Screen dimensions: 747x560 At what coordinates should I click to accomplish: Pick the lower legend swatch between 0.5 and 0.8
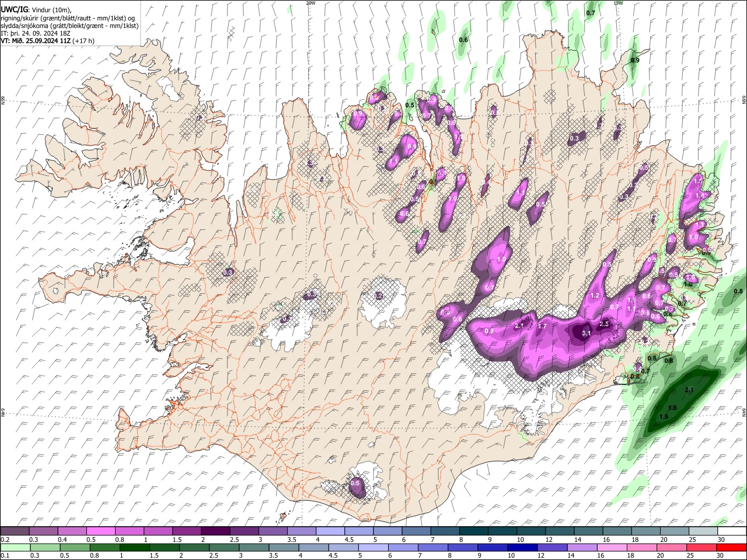[x=75, y=547]
